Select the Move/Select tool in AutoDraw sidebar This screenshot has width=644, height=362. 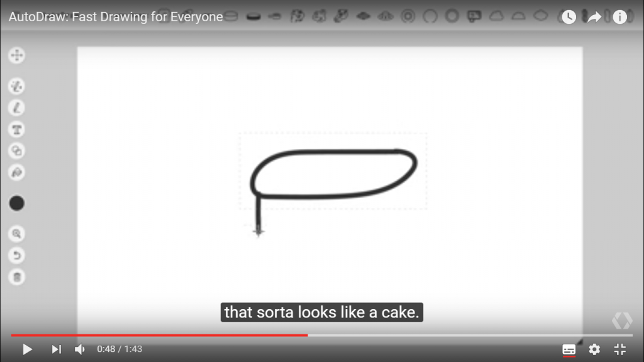point(17,55)
